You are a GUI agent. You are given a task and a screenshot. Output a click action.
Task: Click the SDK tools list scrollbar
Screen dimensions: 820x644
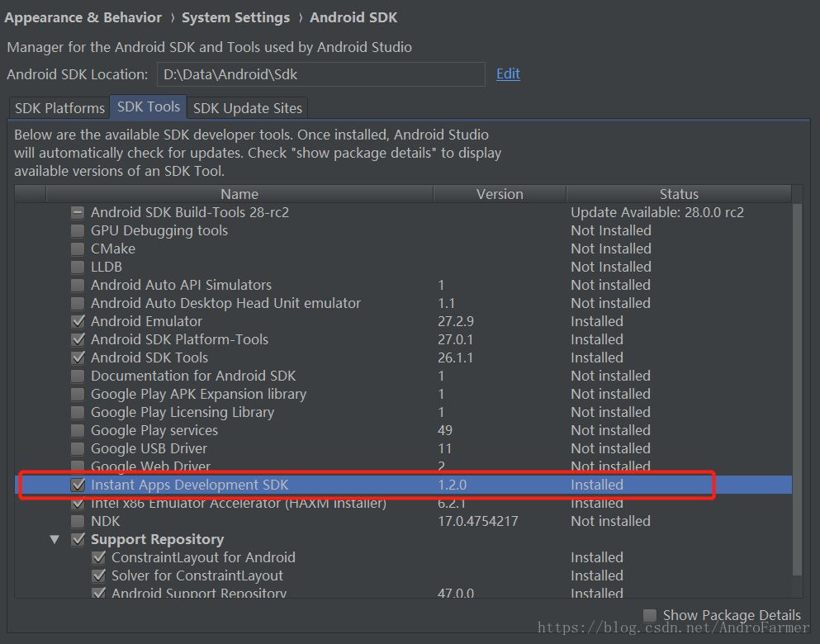[797, 390]
